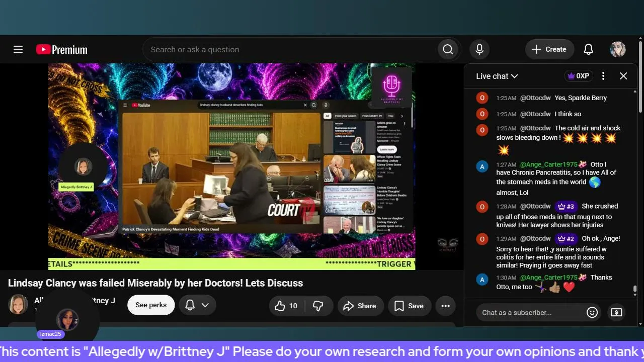This screenshot has height=362, width=644.
Task: Click Ange_Carter1975's avatar on 1:30 AM message
Action: pos(482,280)
